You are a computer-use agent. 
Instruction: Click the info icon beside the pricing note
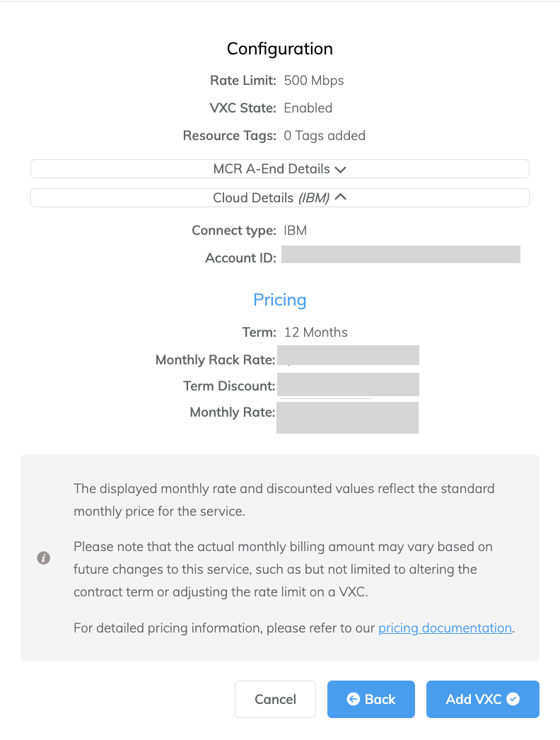pos(43,558)
